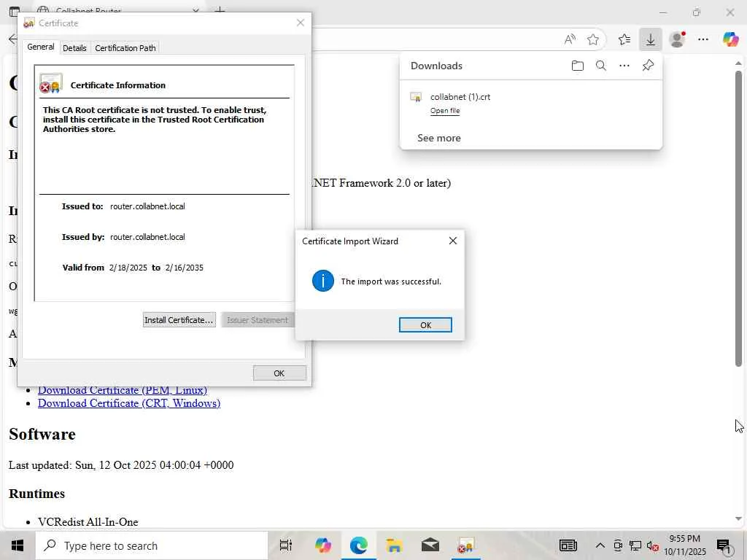Open the Edge profile menu
This screenshot has width=747, height=560.
click(x=677, y=39)
